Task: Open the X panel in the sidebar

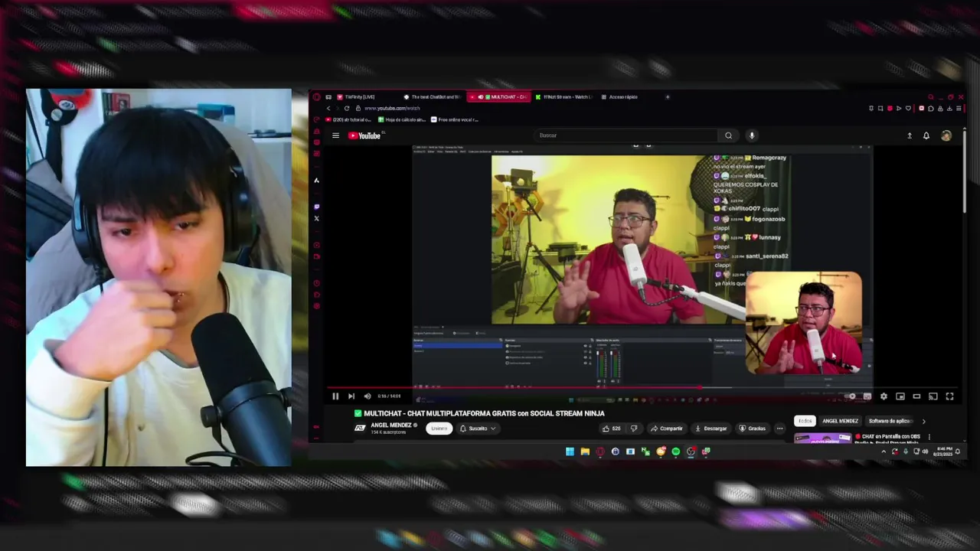Action: pos(316,219)
